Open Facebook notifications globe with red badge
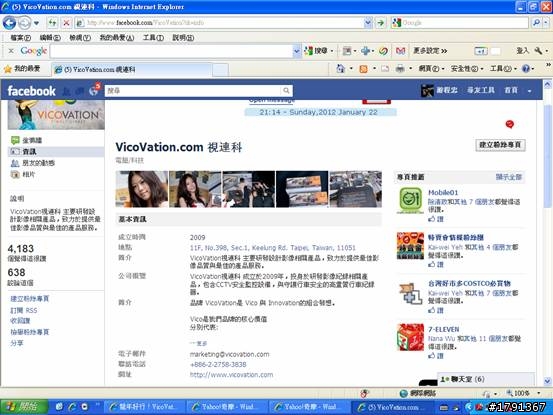This screenshot has height=415, width=553. pyautogui.click(x=94, y=90)
